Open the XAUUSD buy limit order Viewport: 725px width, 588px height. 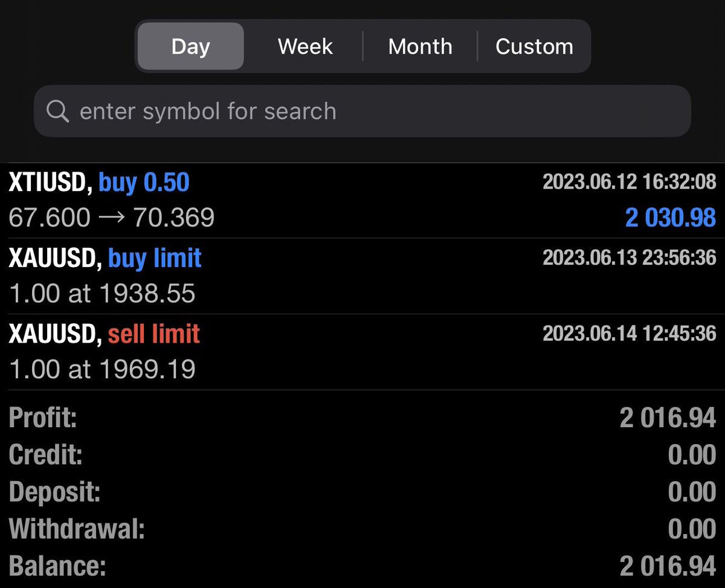(x=362, y=276)
